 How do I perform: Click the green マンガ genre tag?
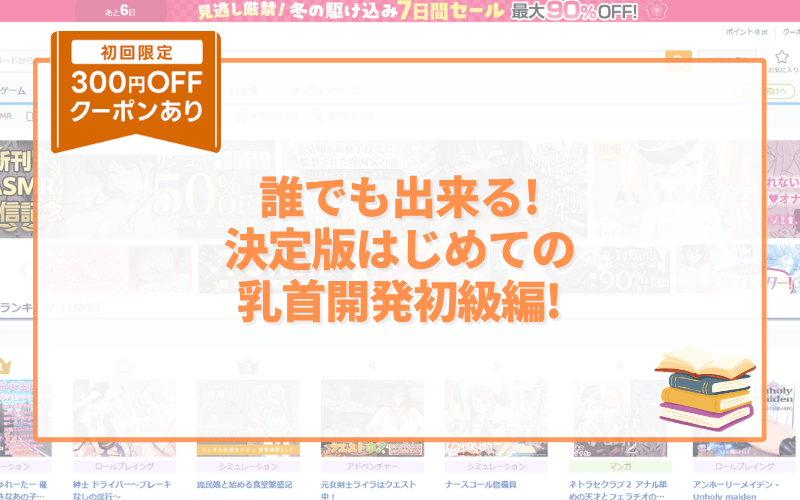pyautogui.click(x=620, y=466)
